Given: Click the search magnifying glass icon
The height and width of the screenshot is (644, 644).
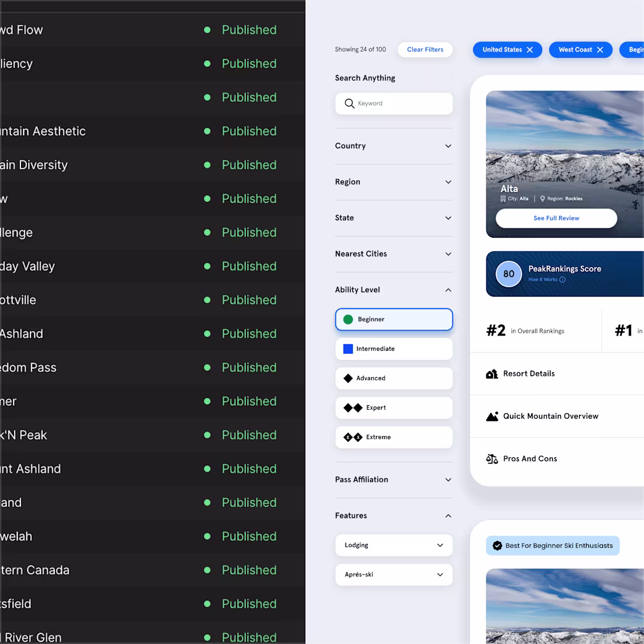Looking at the screenshot, I should [349, 103].
